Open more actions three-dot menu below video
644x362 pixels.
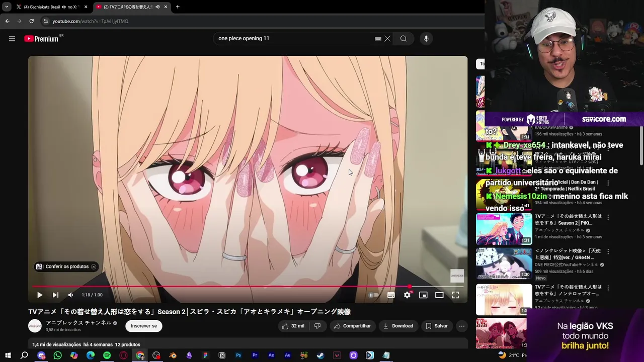(461, 326)
